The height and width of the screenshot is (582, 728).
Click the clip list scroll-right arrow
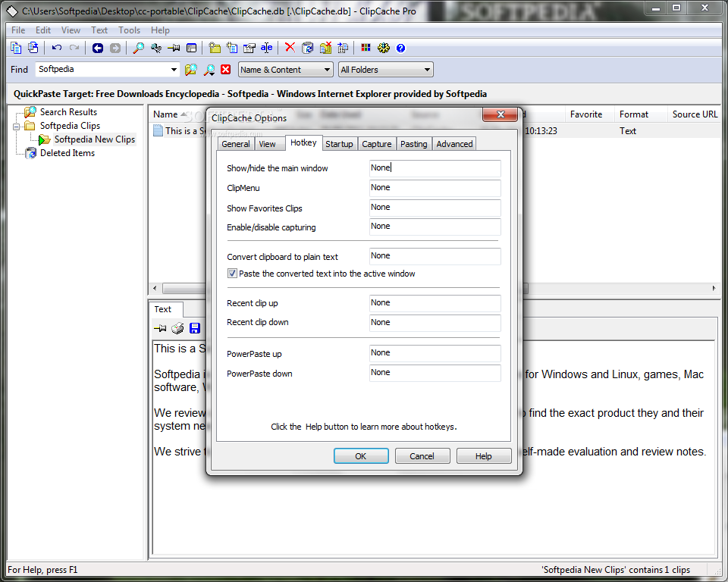(x=714, y=288)
